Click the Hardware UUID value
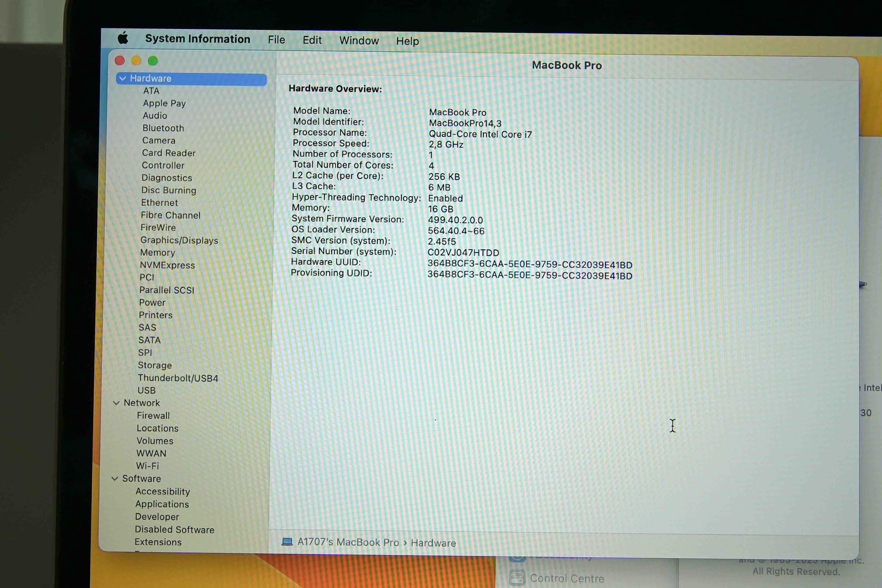 click(x=530, y=264)
